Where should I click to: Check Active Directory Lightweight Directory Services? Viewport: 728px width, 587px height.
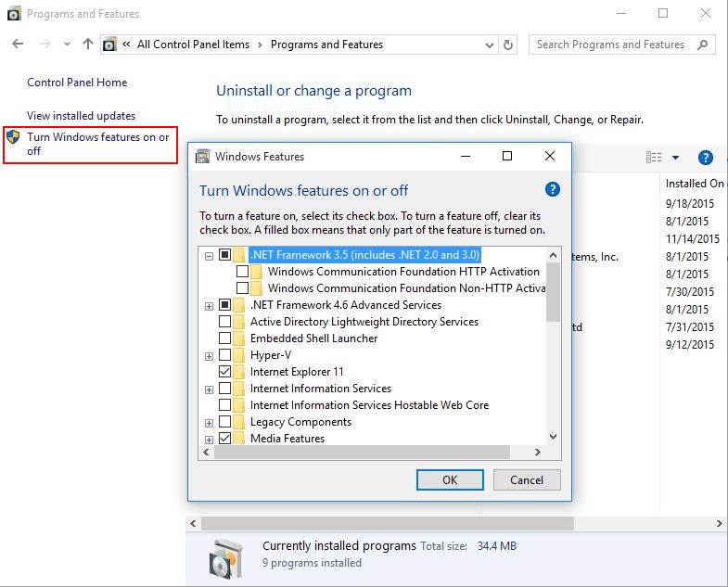(x=224, y=322)
